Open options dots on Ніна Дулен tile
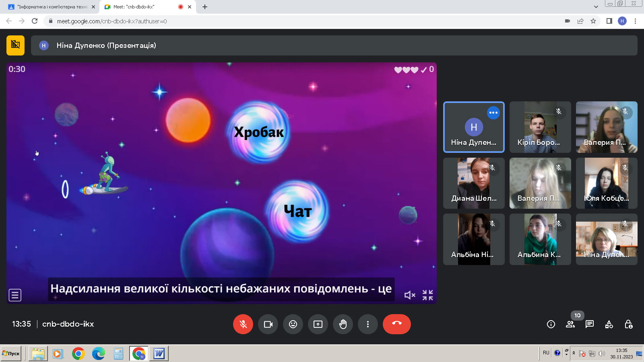The image size is (644, 362). pos(493,113)
